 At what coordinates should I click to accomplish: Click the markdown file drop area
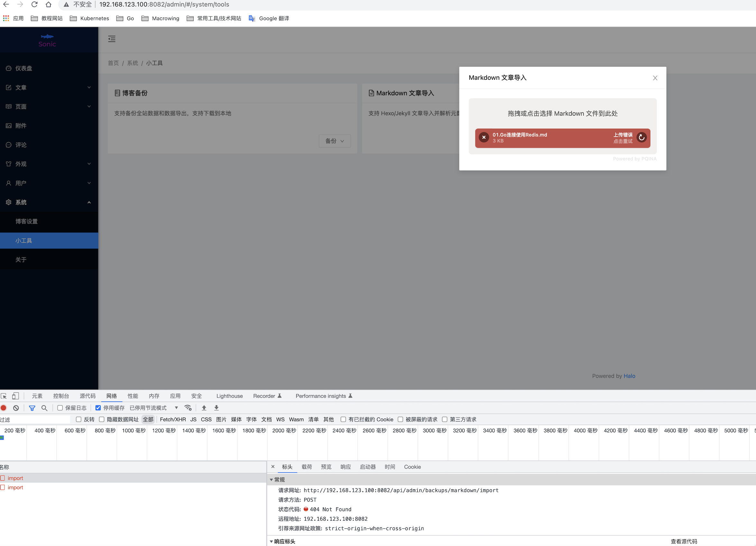[563, 113]
